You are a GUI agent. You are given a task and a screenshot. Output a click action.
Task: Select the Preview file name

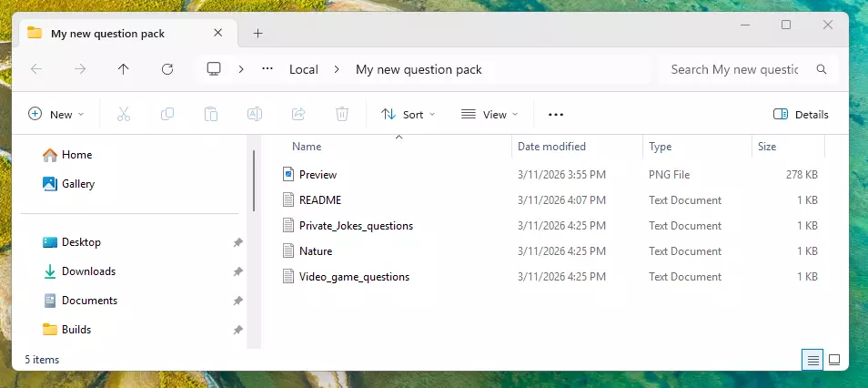[x=318, y=175]
